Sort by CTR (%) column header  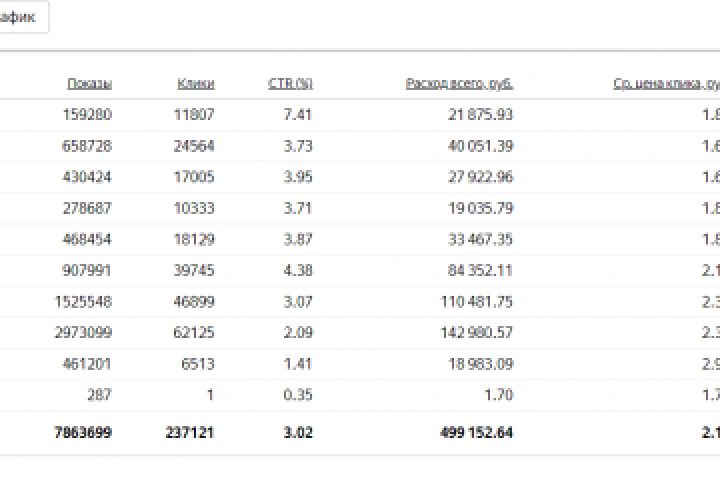[290, 84]
